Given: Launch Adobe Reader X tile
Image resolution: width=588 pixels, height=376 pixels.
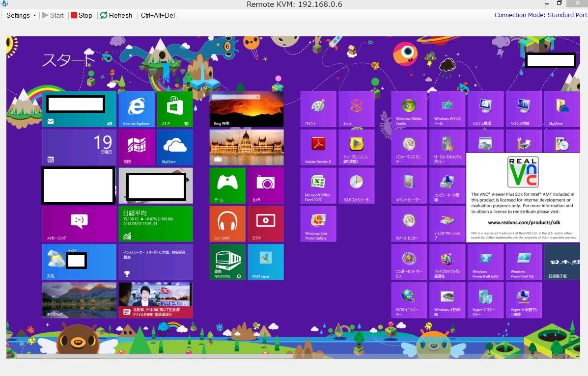Looking at the screenshot, I should pos(318,147).
